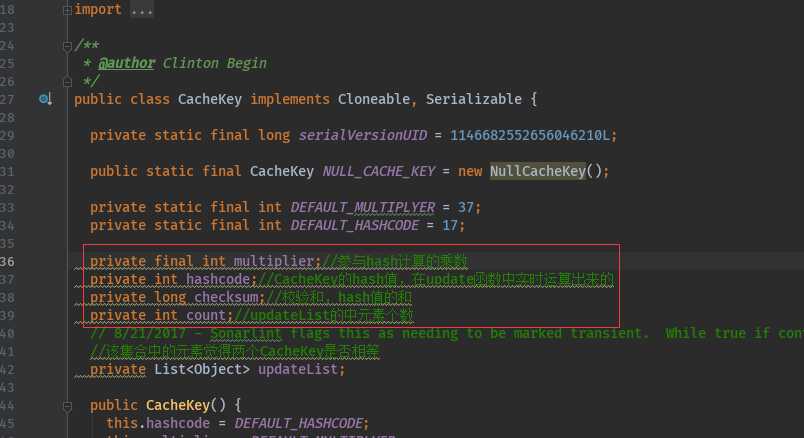Click the checksum field name
This screenshot has height=438, width=804.
click(x=226, y=297)
